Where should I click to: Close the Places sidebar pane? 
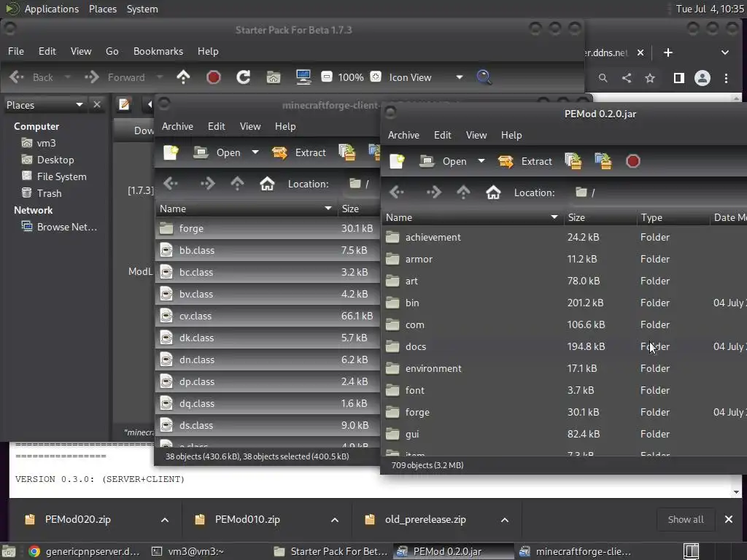[x=97, y=104]
